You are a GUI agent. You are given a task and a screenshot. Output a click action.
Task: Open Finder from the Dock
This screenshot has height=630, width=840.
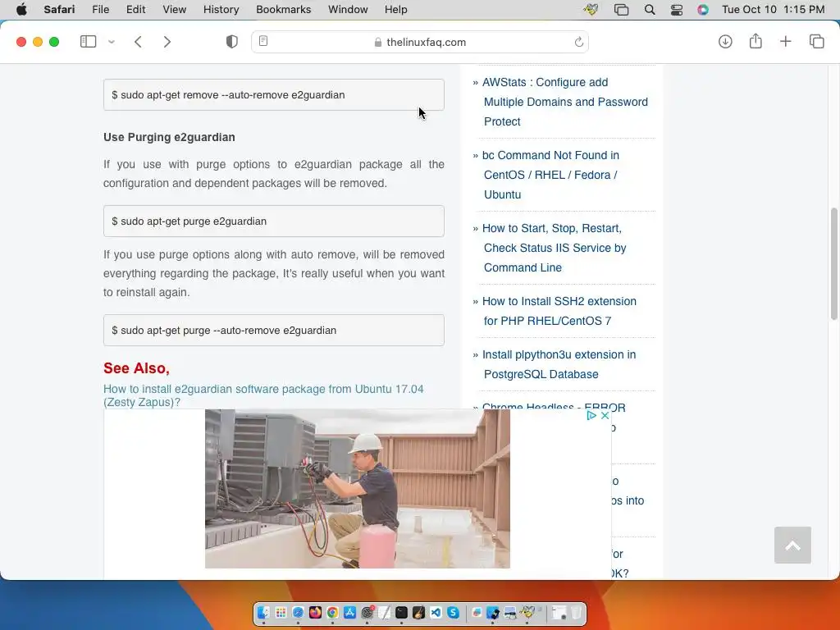pos(263,612)
